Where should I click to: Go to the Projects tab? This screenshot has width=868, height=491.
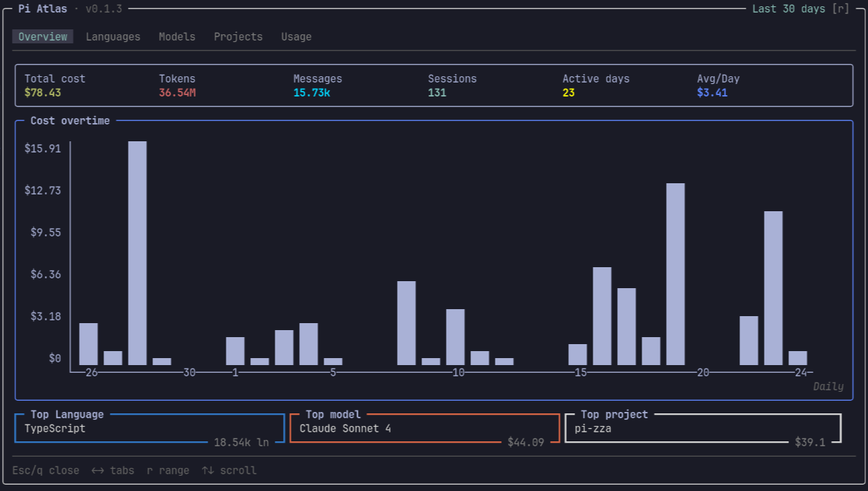(x=238, y=36)
